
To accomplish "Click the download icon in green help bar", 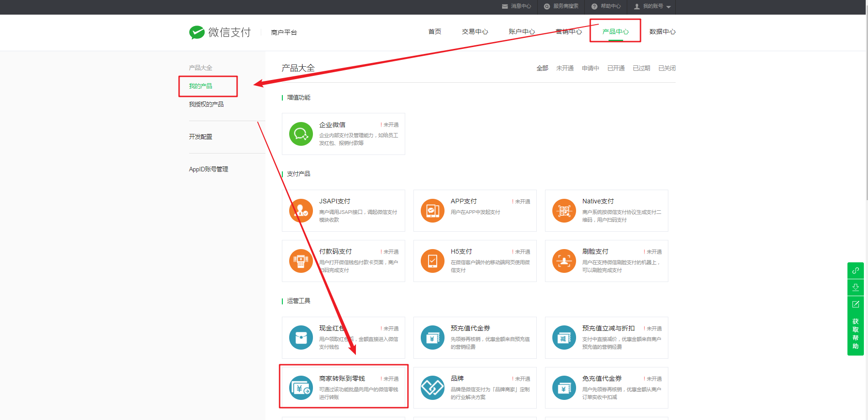I will [x=856, y=287].
